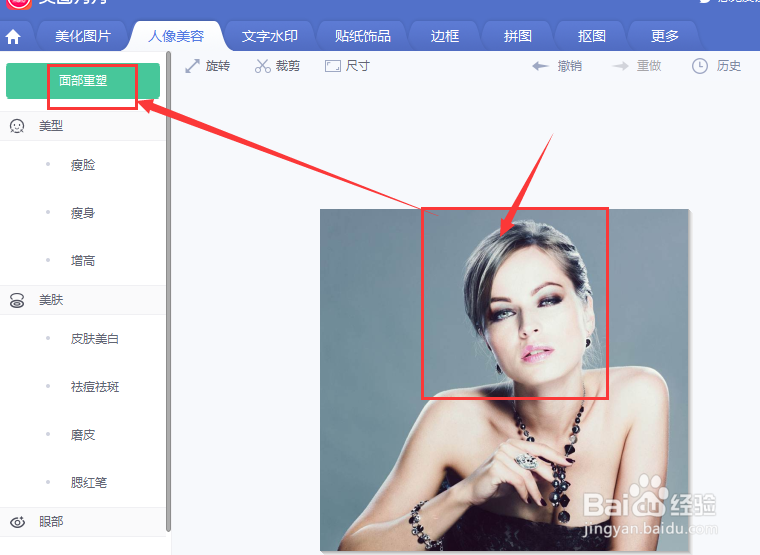Open the 拼图 tab
Viewport: 760px width, 555px height.
point(518,36)
